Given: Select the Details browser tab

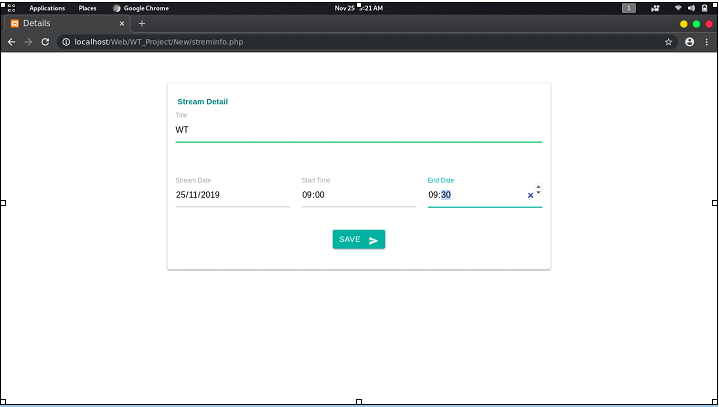Looking at the screenshot, I should [67, 23].
